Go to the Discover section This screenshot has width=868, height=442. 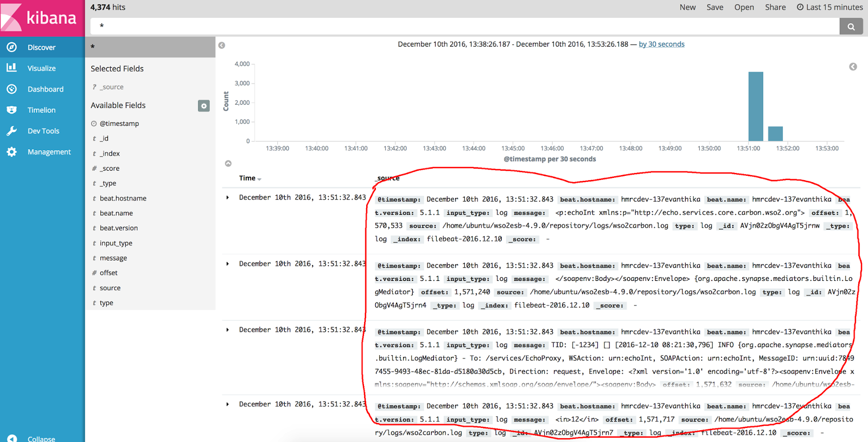42,47
